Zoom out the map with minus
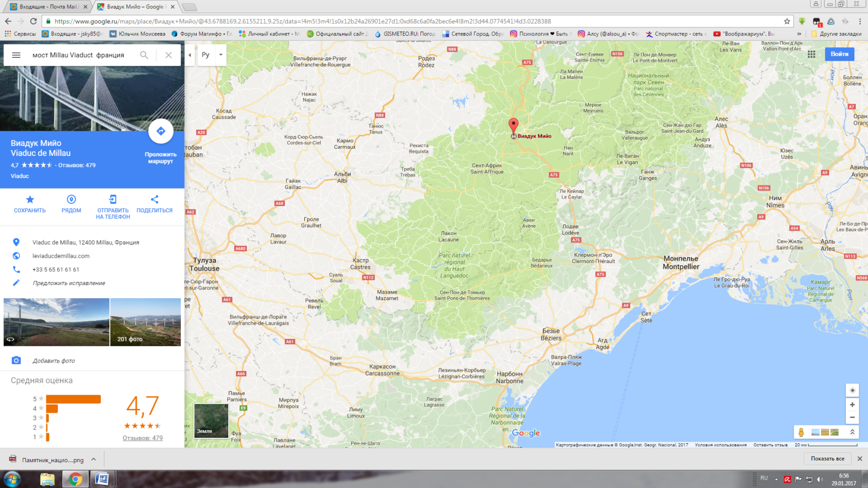Viewport: 868px width, 488px height. (852, 417)
